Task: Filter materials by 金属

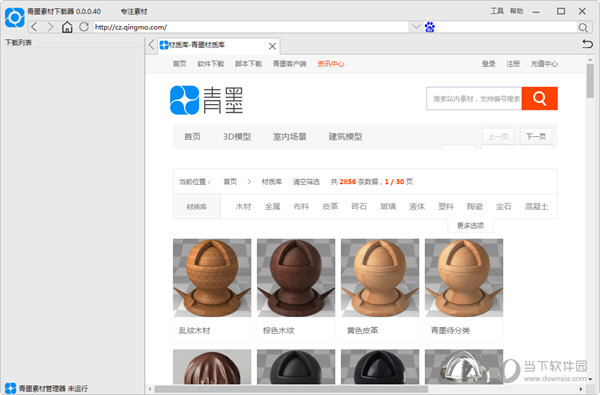Action: (x=272, y=207)
